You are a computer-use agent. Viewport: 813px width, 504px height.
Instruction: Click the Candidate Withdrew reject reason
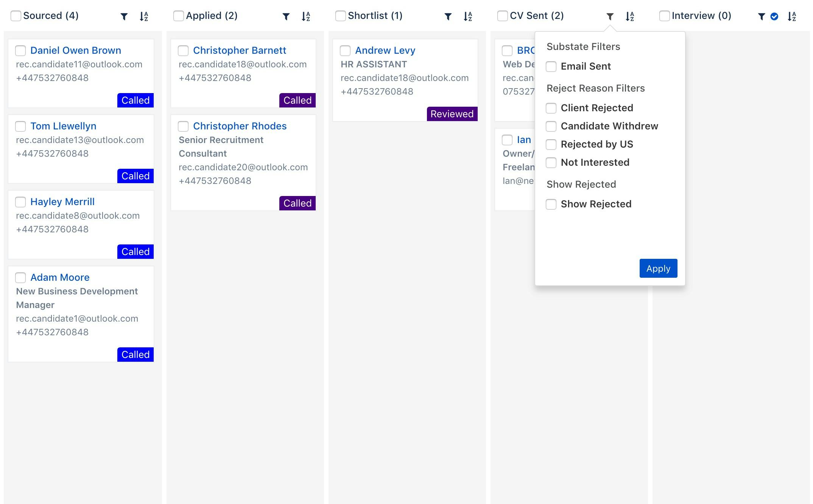pyautogui.click(x=551, y=126)
